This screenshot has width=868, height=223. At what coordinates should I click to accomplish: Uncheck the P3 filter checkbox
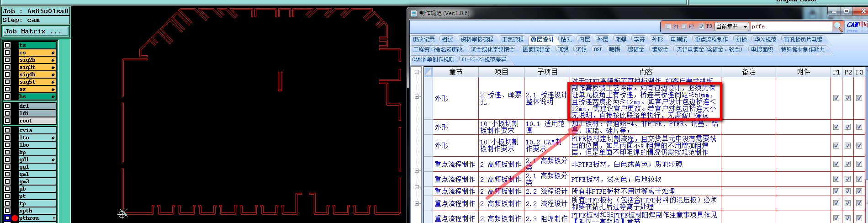pyautogui.click(x=701, y=27)
